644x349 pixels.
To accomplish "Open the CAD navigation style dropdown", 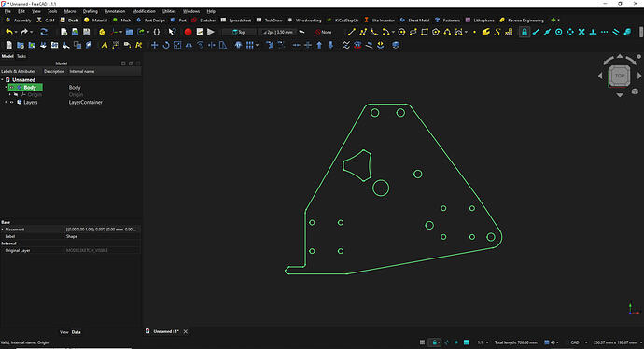I will [578, 342].
